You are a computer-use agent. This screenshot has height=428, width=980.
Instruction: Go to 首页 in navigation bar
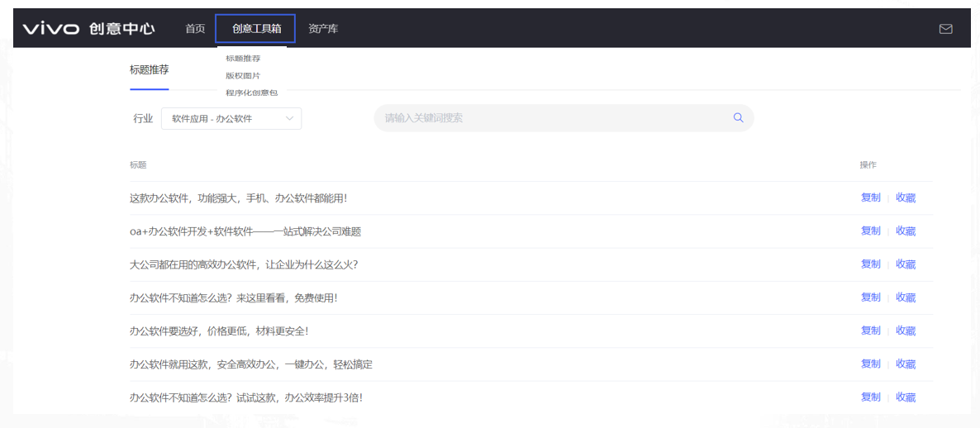pos(195,29)
